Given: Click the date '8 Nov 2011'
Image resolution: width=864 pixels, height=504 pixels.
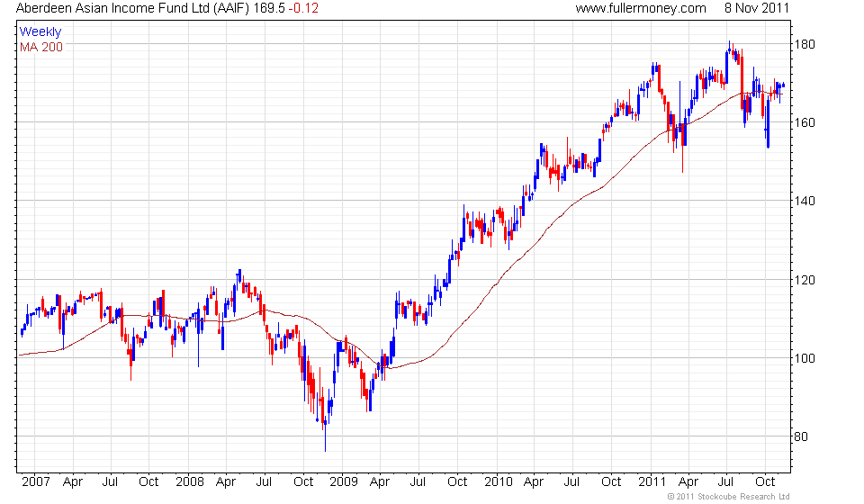Looking at the screenshot, I should (757, 8).
